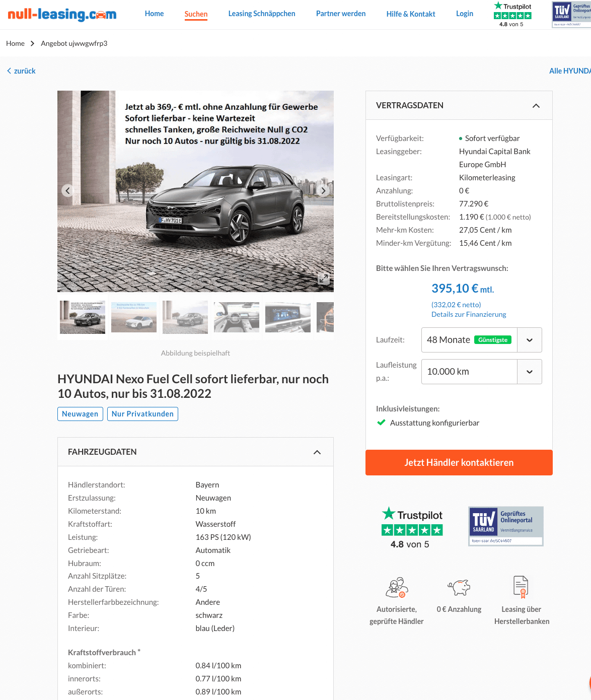This screenshot has width=591, height=700.
Task: Click the 0.84 l/100 km combined value
Action: click(x=218, y=666)
